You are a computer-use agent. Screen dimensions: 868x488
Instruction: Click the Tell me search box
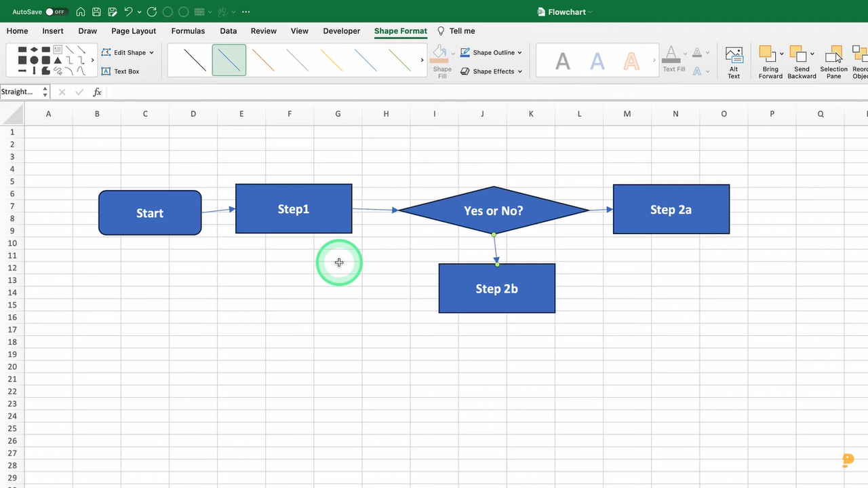[456, 31]
